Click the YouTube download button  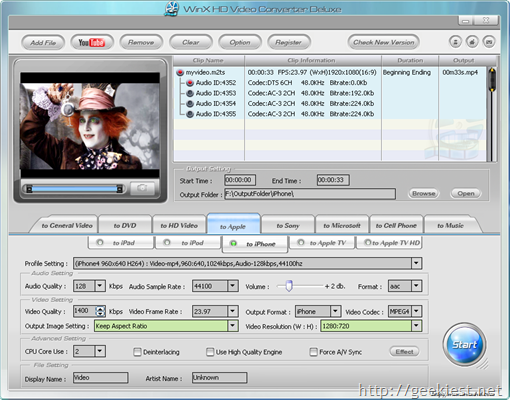point(92,42)
